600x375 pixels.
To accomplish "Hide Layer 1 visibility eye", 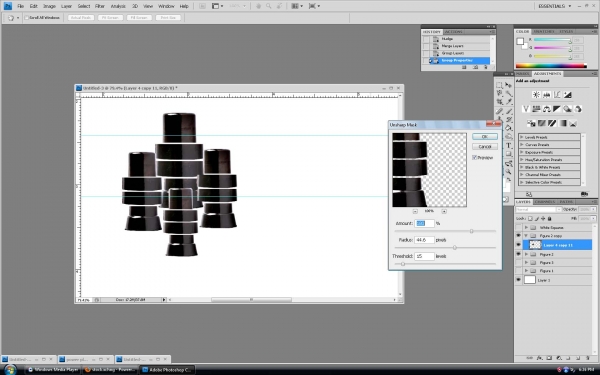I will [518, 280].
